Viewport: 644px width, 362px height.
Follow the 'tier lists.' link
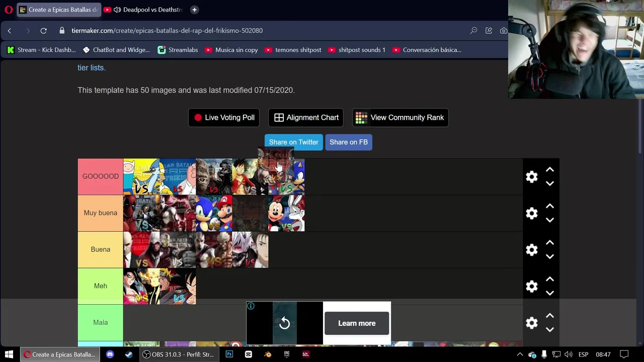click(x=91, y=68)
